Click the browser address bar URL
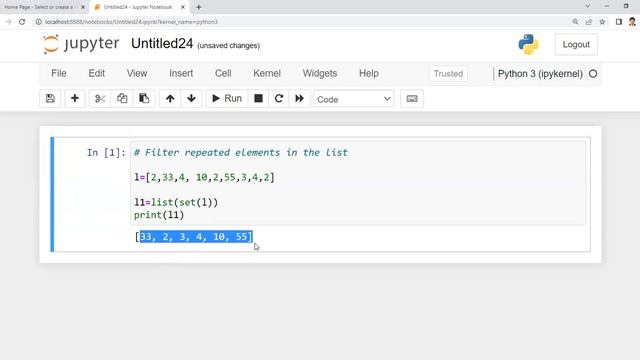The height and width of the screenshot is (360, 640). (131, 22)
